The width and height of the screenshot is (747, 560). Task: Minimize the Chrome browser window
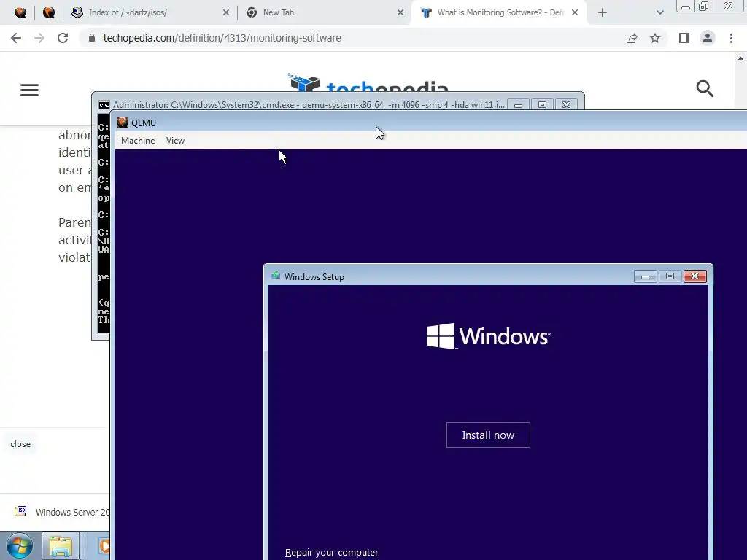(686, 7)
